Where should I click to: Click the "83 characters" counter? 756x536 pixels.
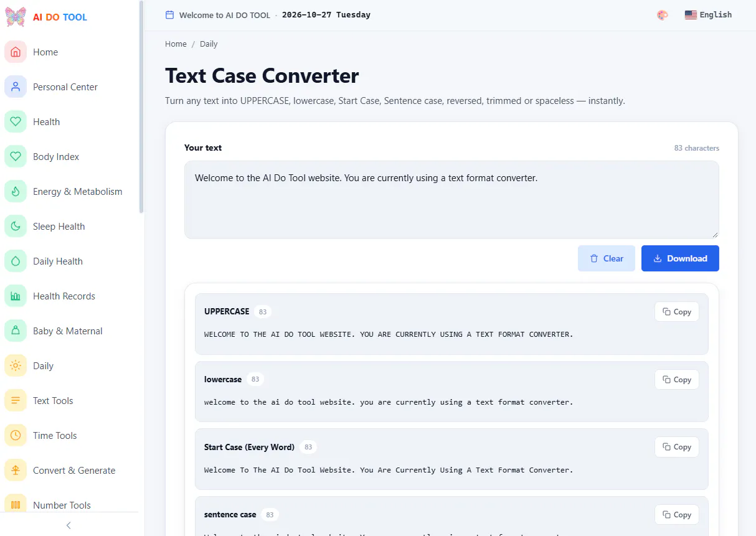pos(696,148)
